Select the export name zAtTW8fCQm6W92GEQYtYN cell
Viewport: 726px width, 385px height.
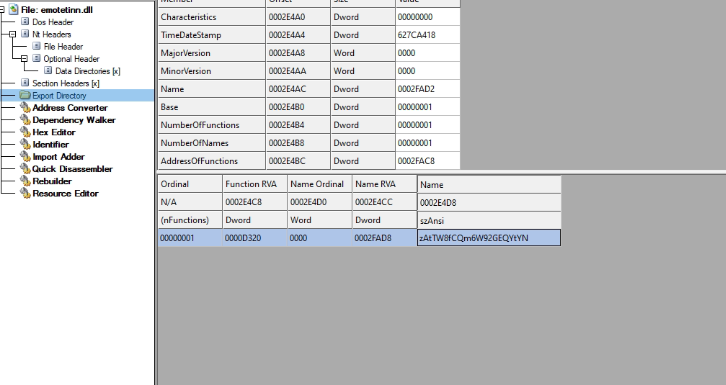(489, 238)
